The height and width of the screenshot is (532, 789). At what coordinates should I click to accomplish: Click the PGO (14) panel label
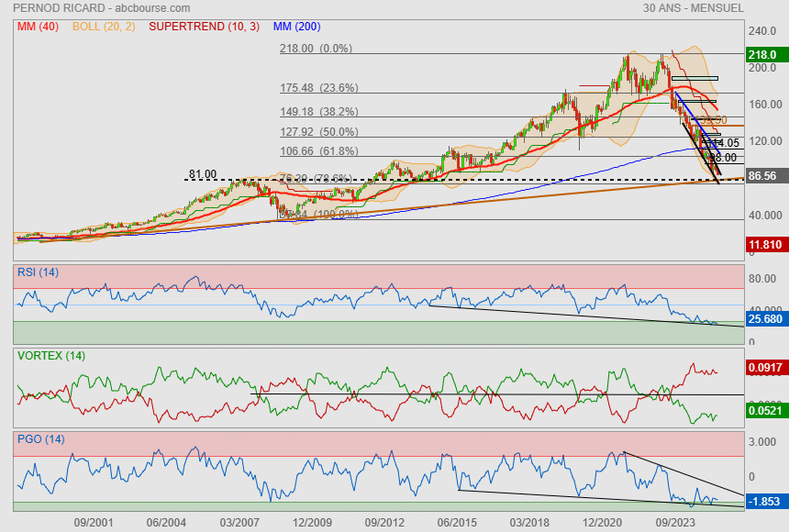pyautogui.click(x=40, y=439)
